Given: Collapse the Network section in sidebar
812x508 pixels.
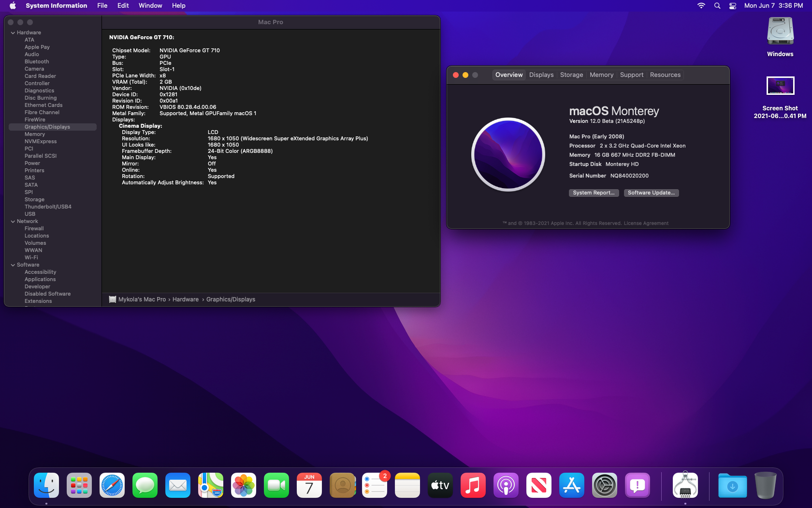Looking at the screenshot, I should (13, 222).
